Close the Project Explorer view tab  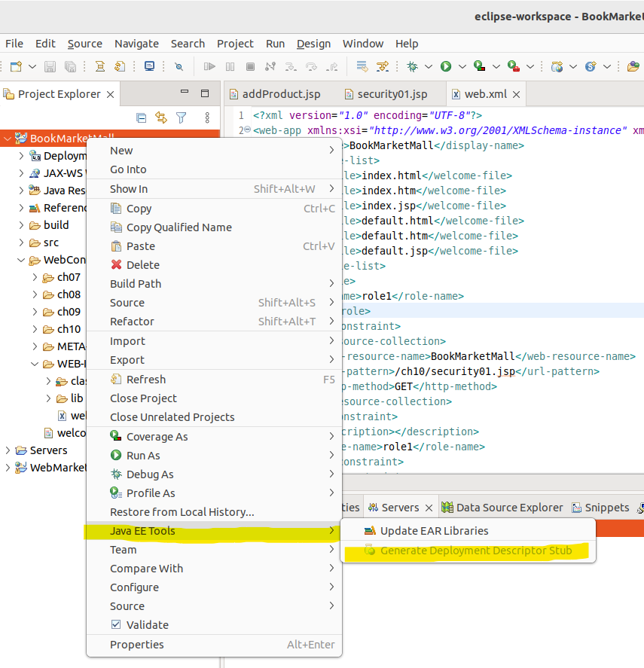[x=110, y=95]
